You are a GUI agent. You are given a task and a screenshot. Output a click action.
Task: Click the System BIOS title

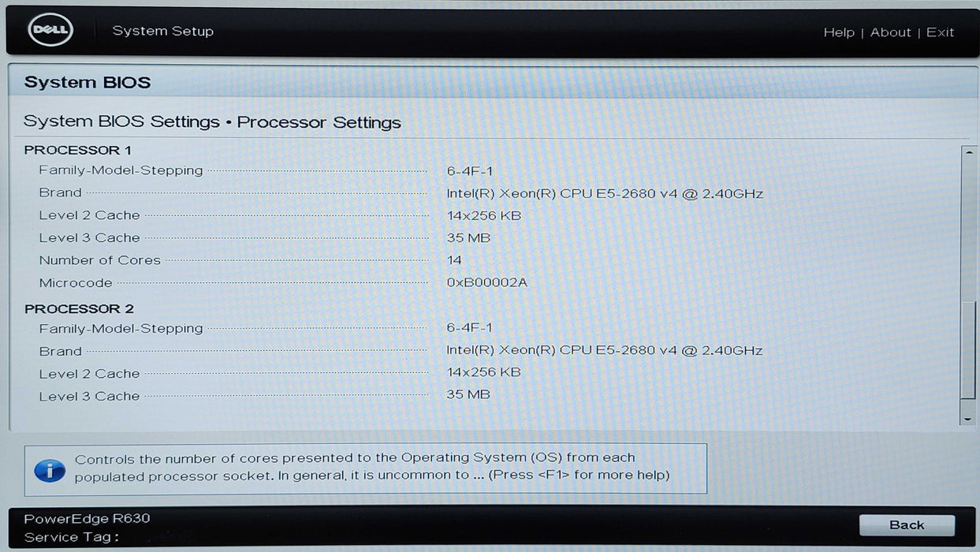pos(88,82)
